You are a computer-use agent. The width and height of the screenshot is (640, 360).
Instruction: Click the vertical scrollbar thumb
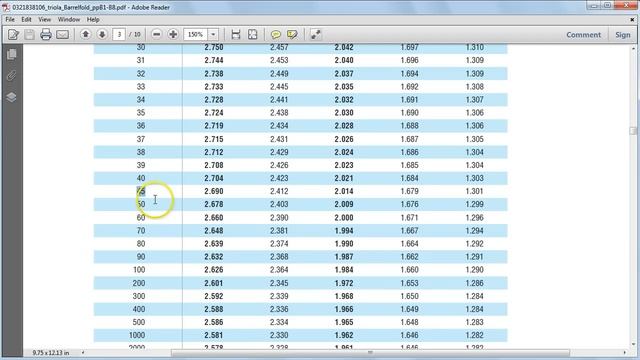[x=633, y=131]
